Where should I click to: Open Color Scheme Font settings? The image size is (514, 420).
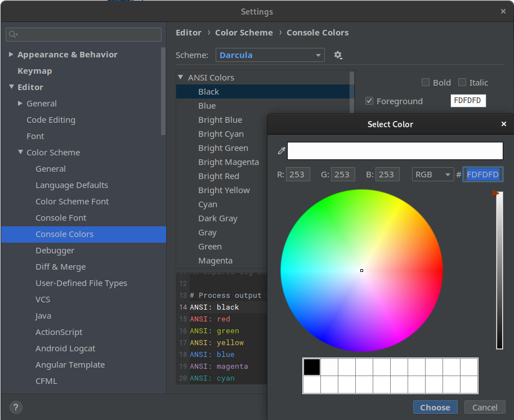(72, 202)
